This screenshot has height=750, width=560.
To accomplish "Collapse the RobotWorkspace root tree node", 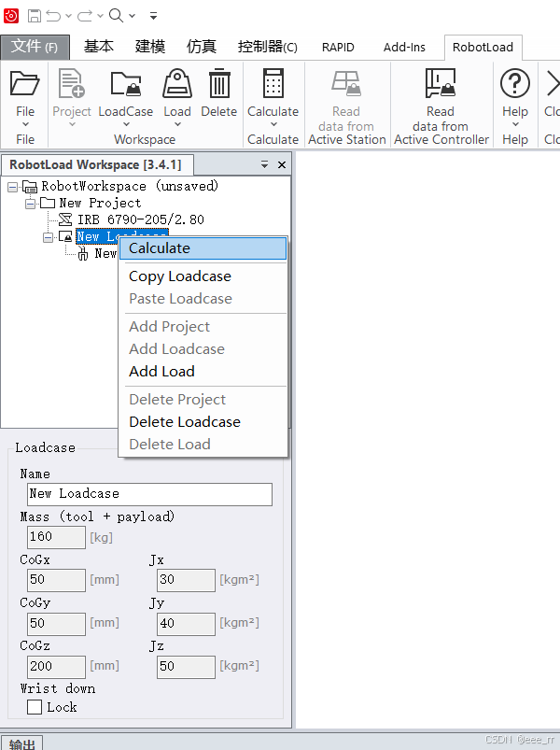I will click(13, 187).
